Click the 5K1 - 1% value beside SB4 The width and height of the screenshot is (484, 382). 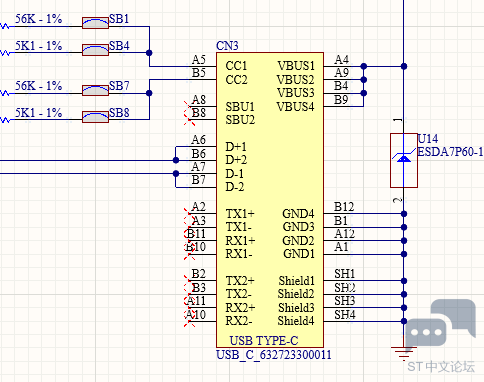tap(39, 46)
